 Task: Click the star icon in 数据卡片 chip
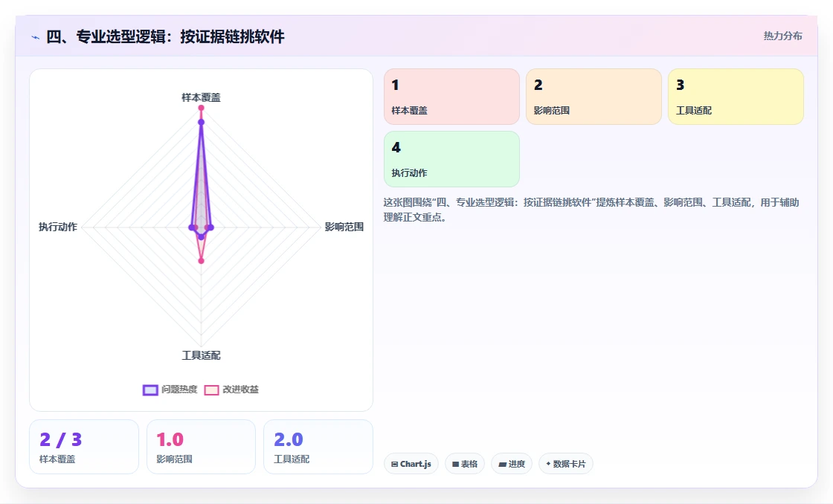(x=548, y=464)
